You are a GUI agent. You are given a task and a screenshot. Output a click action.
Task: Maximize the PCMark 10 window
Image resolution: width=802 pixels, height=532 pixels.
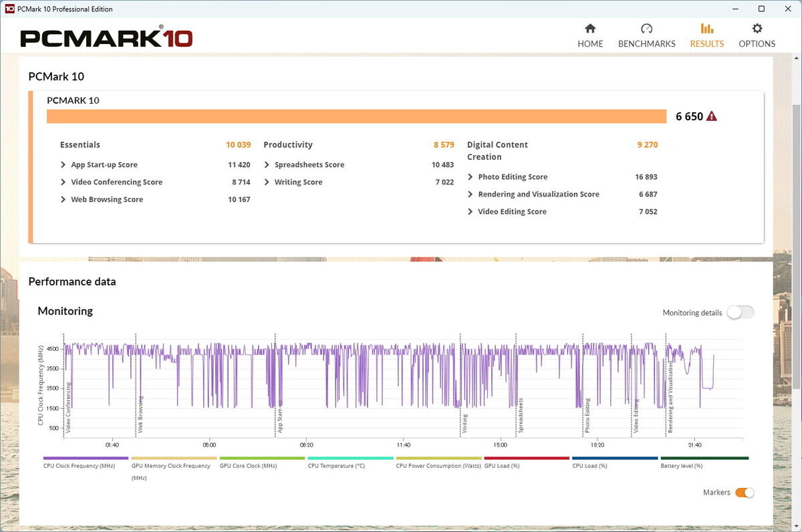click(761, 9)
